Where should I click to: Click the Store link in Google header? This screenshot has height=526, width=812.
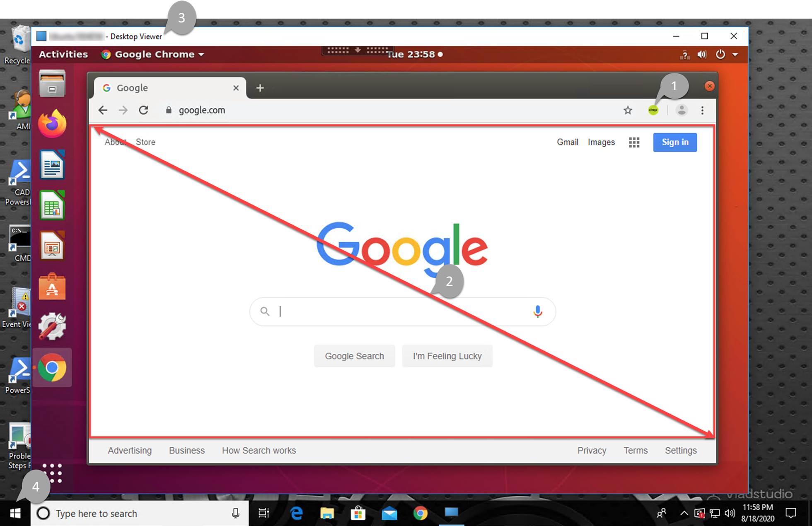coord(145,142)
